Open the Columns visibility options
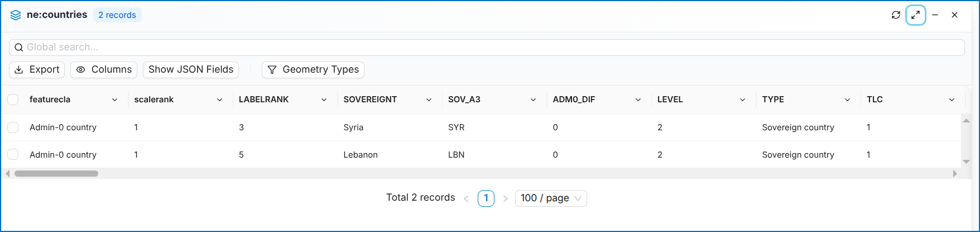The height and width of the screenshot is (232, 980). tap(104, 70)
